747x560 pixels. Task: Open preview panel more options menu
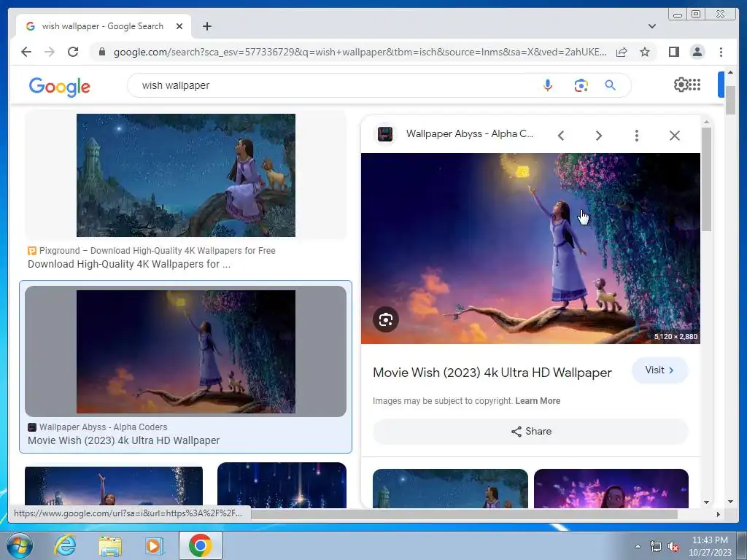(636, 136)
